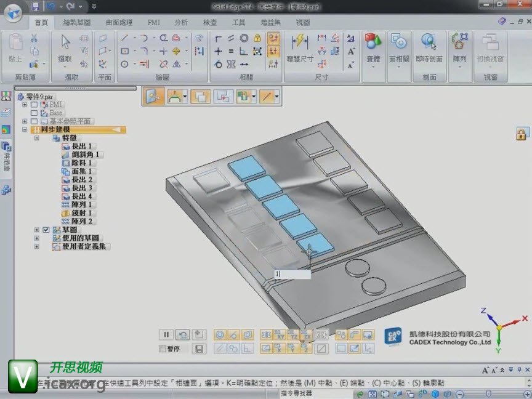Expand the 使用的草圖 tree node
The width and height of the screenshot is (532, 399).
point(37,238)
